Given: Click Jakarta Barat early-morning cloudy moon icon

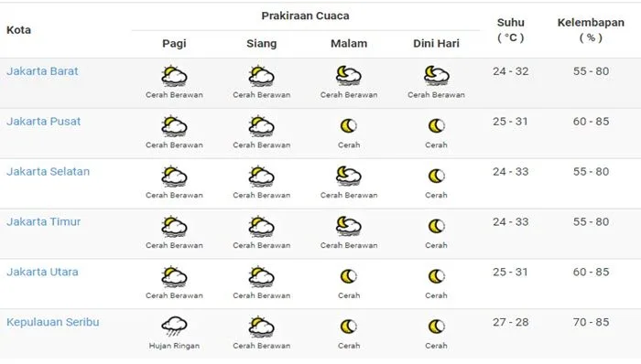Looking at the screenshot, I should click(436, 76).
